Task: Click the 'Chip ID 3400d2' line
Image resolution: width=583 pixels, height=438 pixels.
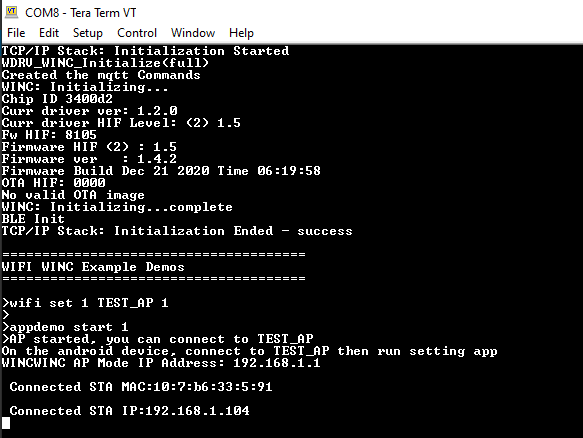Action: click(57, 99)
